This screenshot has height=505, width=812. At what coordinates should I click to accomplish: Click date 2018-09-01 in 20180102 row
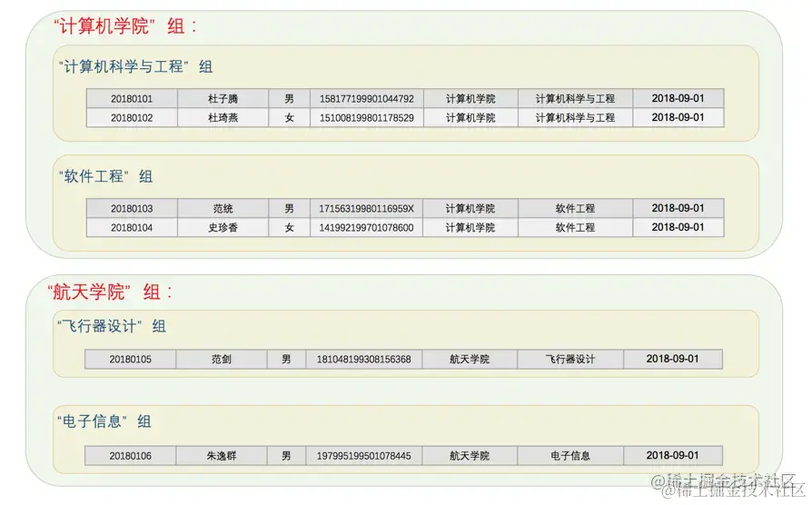[x=678, y=117]
